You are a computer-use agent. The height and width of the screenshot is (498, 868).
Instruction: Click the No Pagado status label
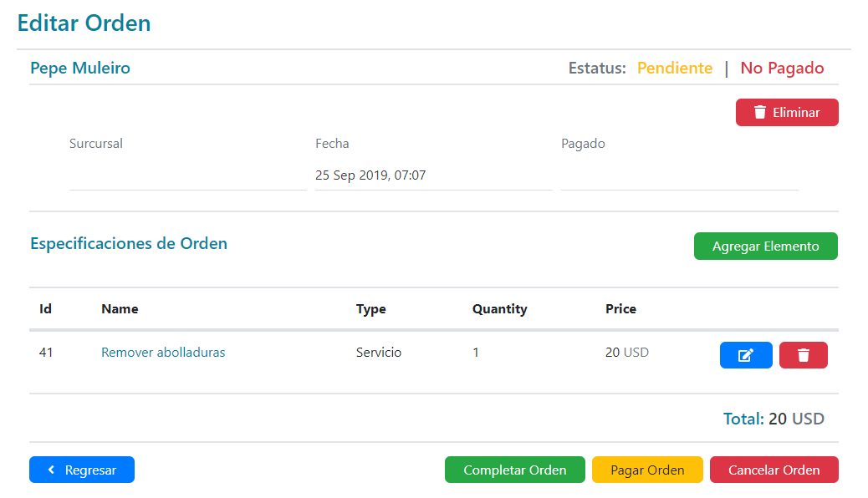pos(782,69)
